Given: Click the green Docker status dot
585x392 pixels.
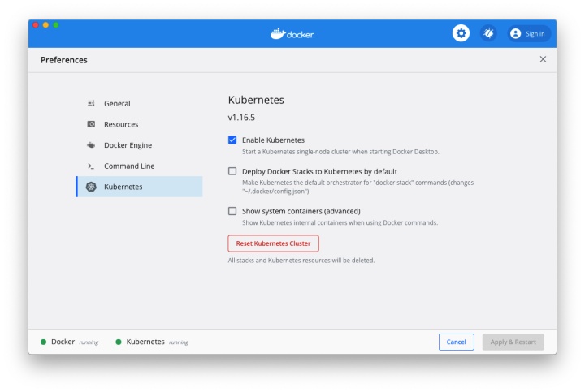Looking at the screenshot, I should (43, 342).
